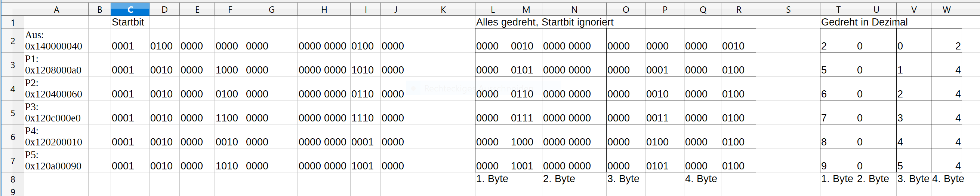This screenshot has width=980, height=196.
Task: Select column W header
Action: 946,9
